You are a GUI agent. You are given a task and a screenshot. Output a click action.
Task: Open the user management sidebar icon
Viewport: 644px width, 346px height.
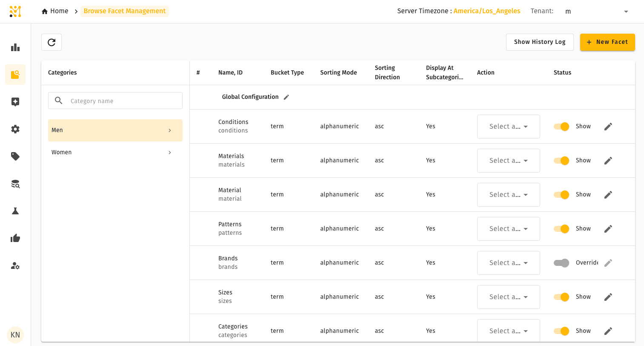(15, 265)
